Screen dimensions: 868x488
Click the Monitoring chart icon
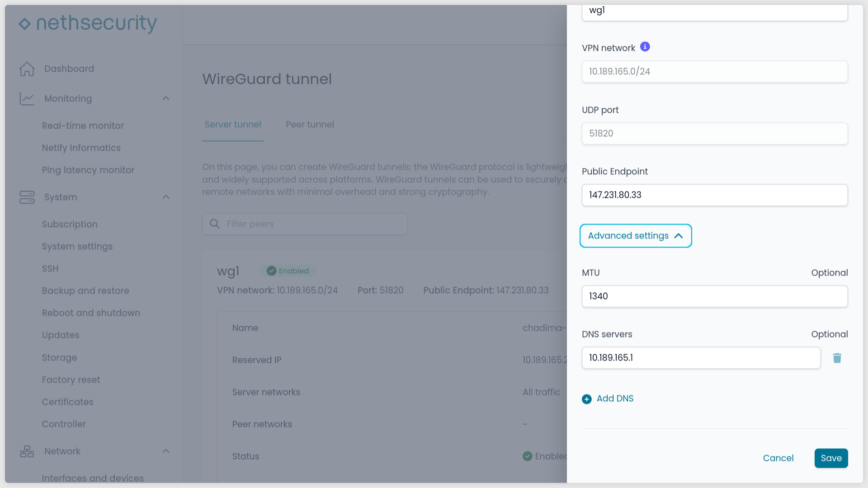point(27,99)
